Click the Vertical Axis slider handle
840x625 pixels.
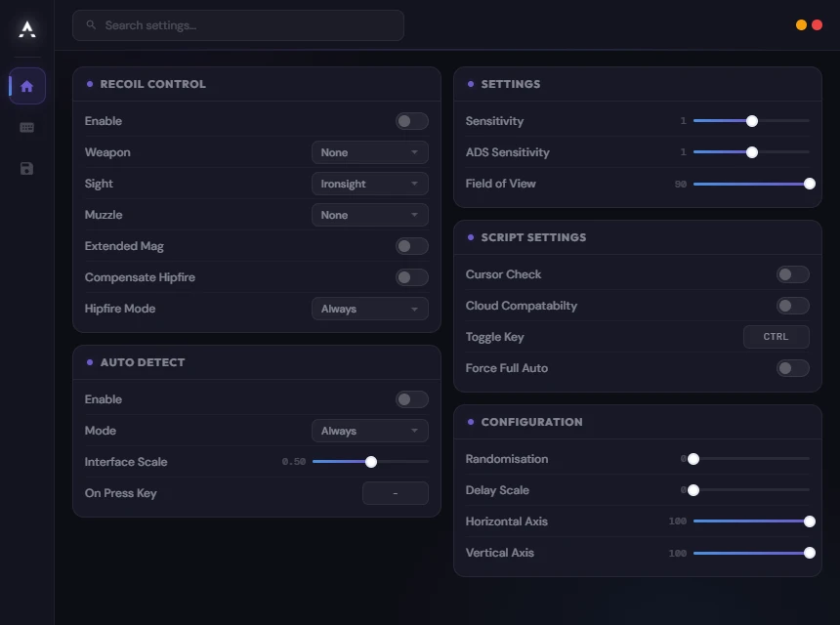coord(809,553)
